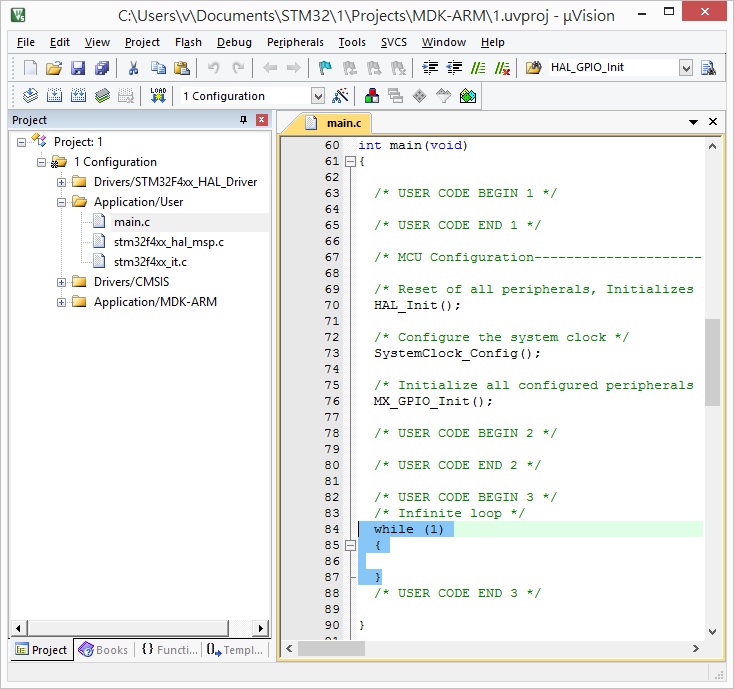Open the Debug menu
Screen dimensions: 734x689
[234, 42]
